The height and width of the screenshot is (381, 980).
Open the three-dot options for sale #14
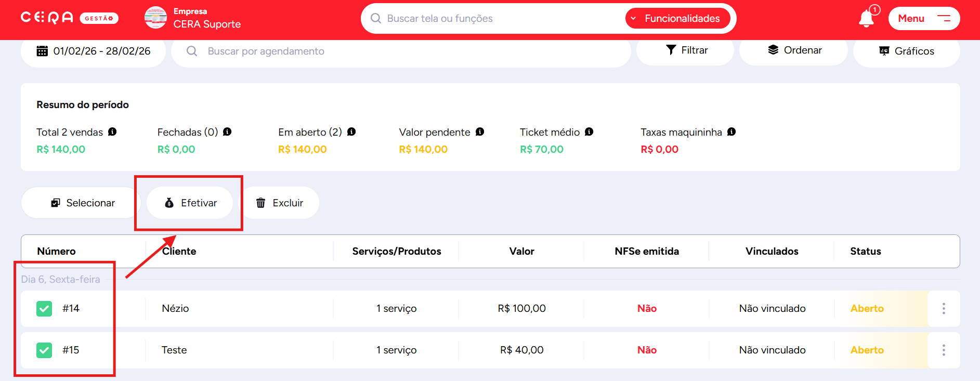coord(944,309)
